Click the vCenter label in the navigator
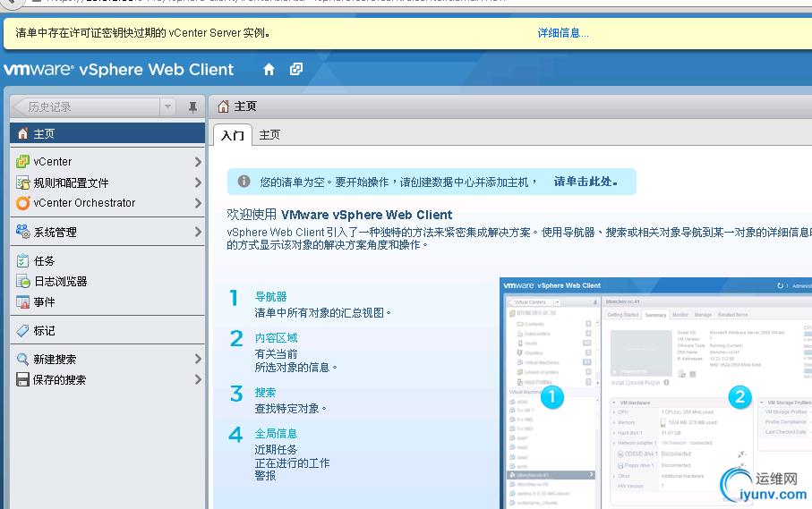The image size is (812, 509). (x=53, y=162)
